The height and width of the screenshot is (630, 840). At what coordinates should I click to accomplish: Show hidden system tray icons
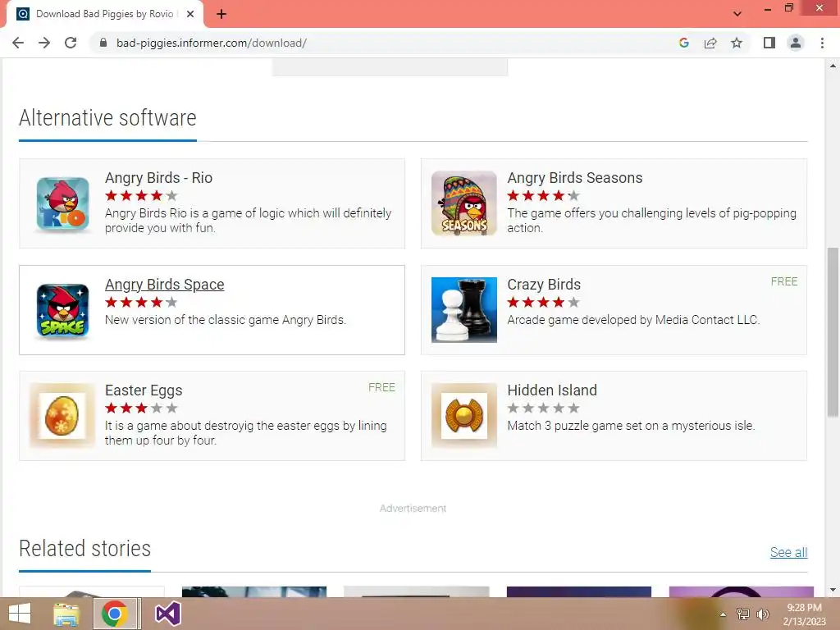point(723,614)
